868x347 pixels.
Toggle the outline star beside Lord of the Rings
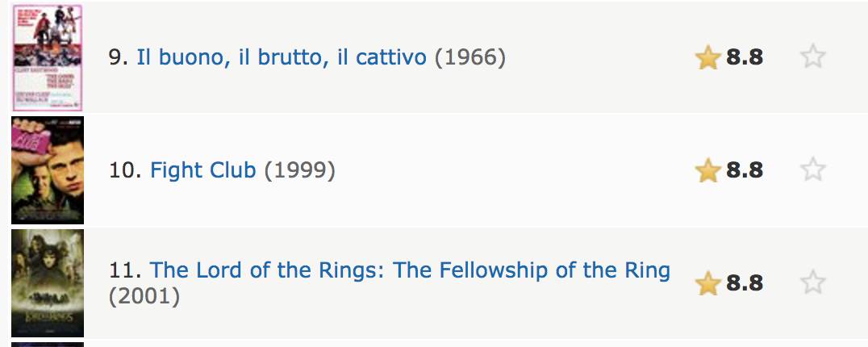click(812, 282)
